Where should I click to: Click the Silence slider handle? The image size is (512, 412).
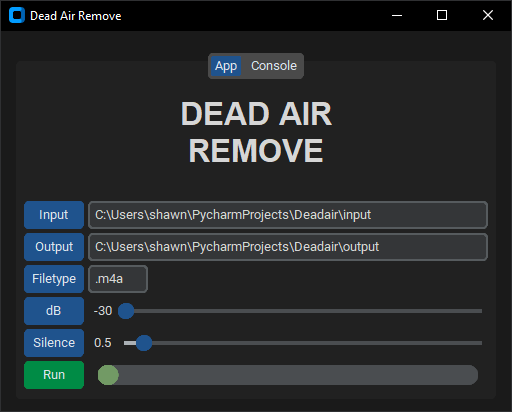click(x=144, y=343)
